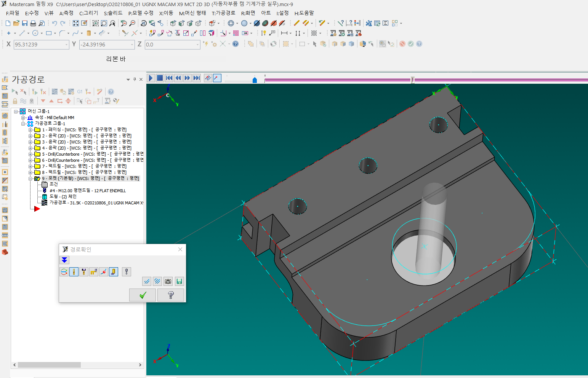Toggle Display with color codes button
This screenshot has height=378, width=588.
[x=64, y=272]
